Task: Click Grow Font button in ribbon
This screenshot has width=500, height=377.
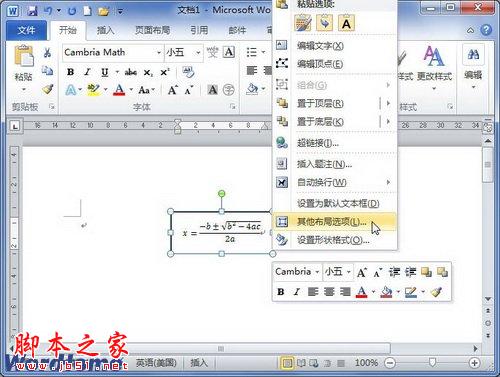Action: click(173, 90)
